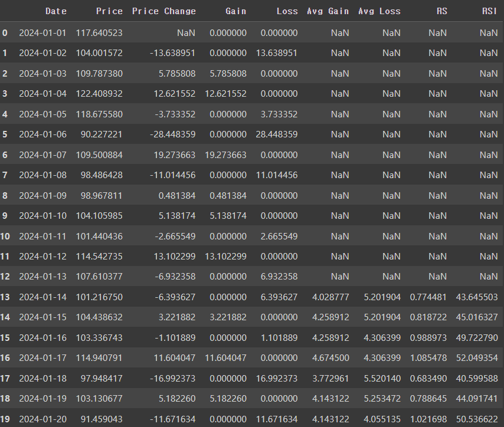The image size is (504, 427).
Task: Select price value 97.948417
Action: click(102, 379)
